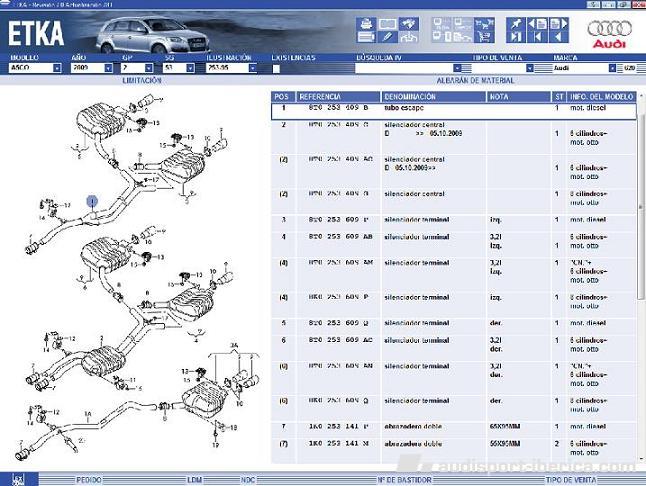646x486 pixels.
Task: Click the POS column header
Action: point(283,97)
